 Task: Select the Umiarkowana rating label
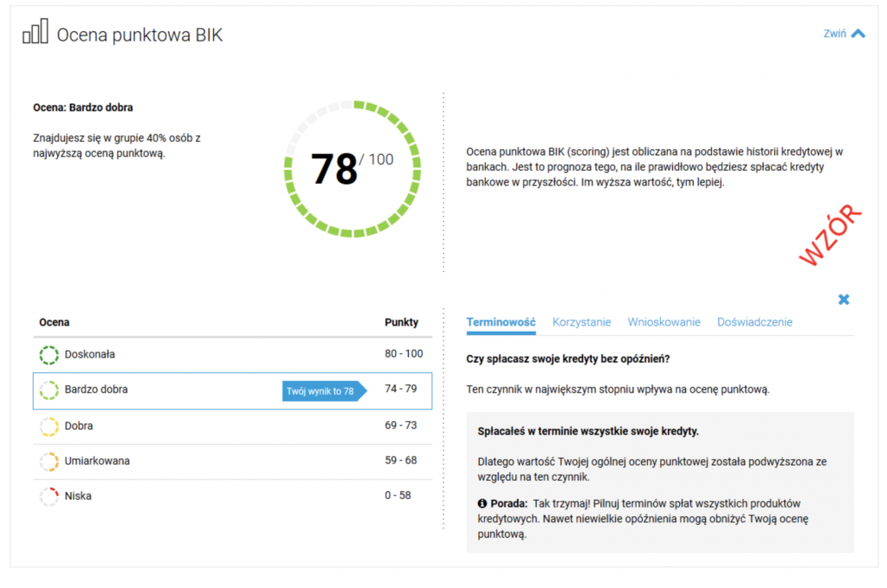97,461
